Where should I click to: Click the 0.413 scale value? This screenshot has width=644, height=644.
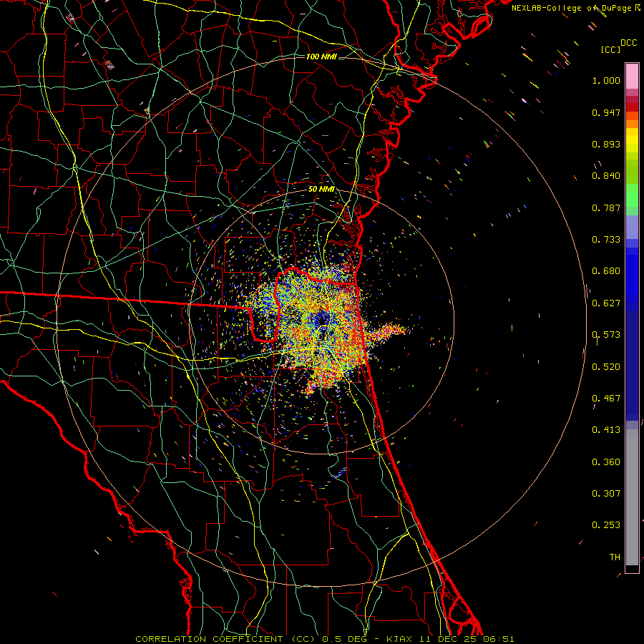click(606, 430)
